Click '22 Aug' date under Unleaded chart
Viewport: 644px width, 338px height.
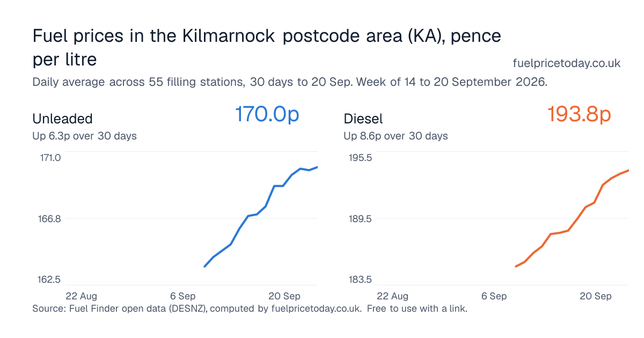pos(81,296)
